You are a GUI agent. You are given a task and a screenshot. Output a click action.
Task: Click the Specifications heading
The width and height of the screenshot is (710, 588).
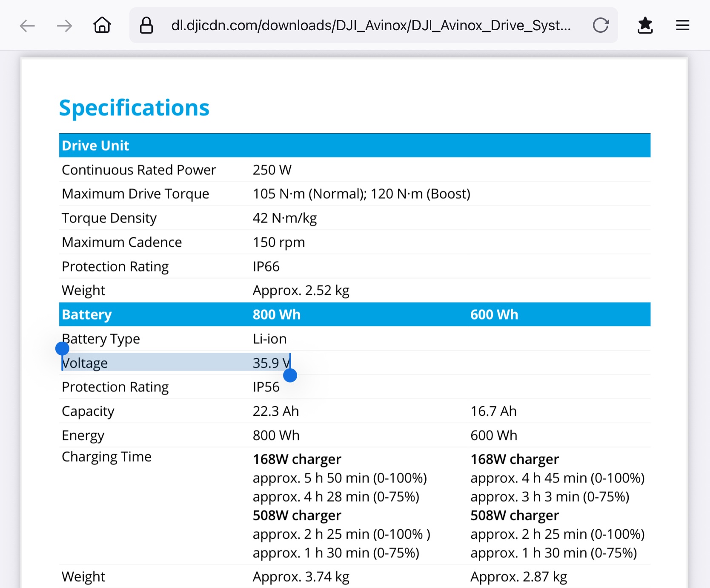coord(134,108)
